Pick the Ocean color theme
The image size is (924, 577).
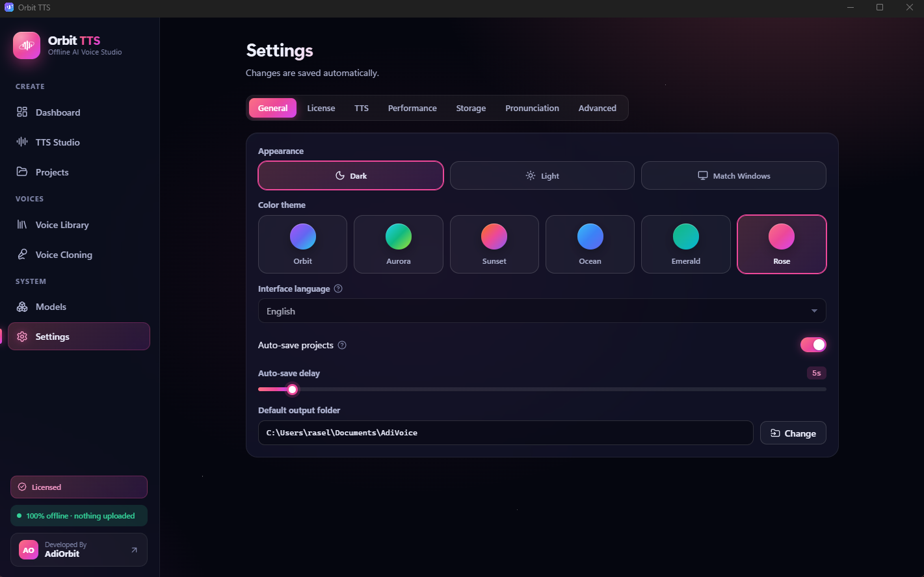(590, 244)
